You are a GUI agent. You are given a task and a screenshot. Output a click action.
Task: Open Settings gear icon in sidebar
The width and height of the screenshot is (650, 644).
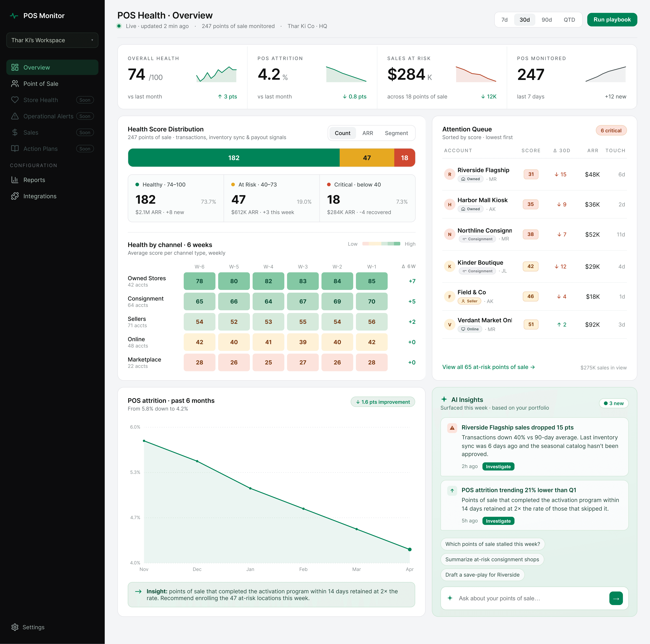[15, 627]
